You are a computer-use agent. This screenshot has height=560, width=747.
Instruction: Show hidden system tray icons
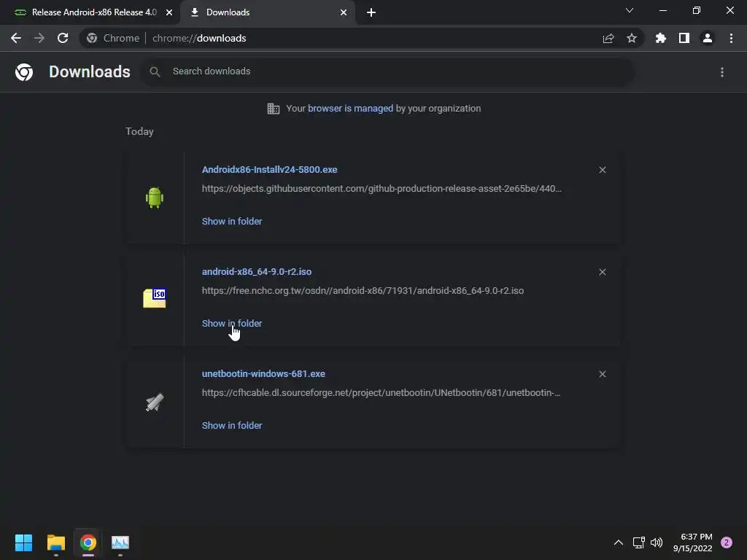click(619, 542)
